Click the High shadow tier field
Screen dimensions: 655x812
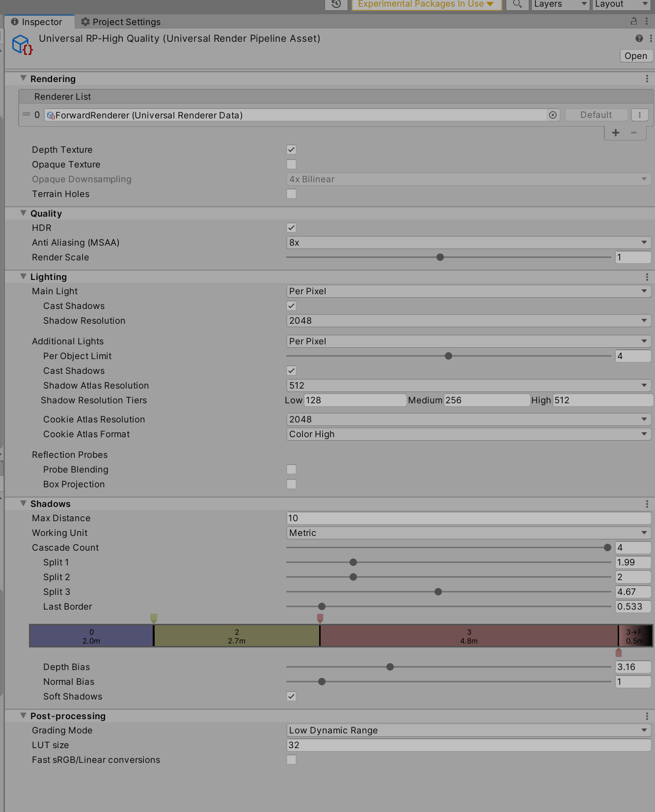coord(602,400)
